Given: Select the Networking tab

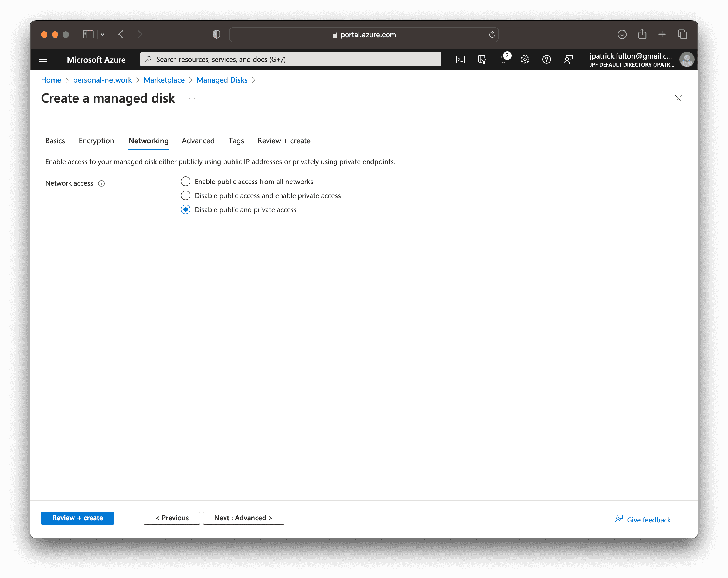Looking at the screenshot, I should [x=149, y=141].
